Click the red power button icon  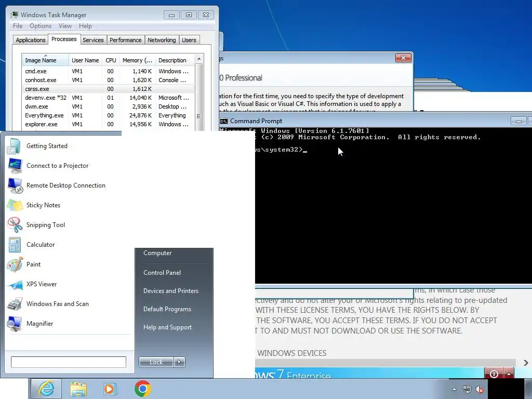point(494,374)
